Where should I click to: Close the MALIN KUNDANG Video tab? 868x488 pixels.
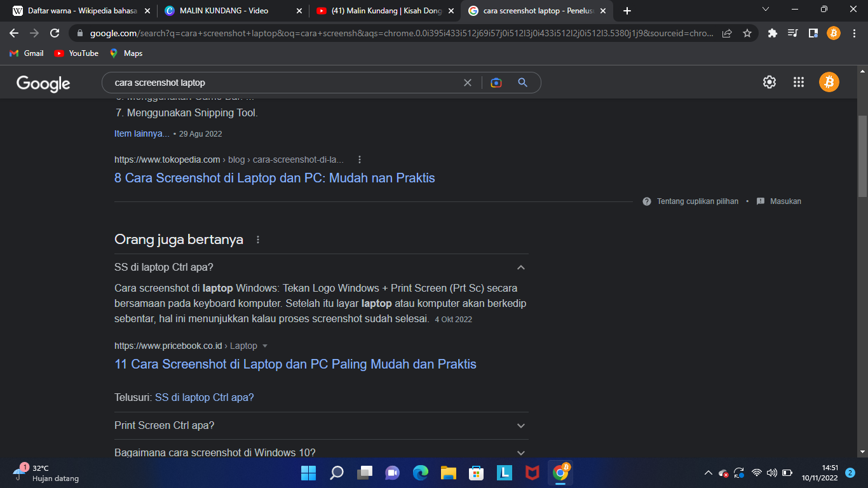tap(299, 11)
